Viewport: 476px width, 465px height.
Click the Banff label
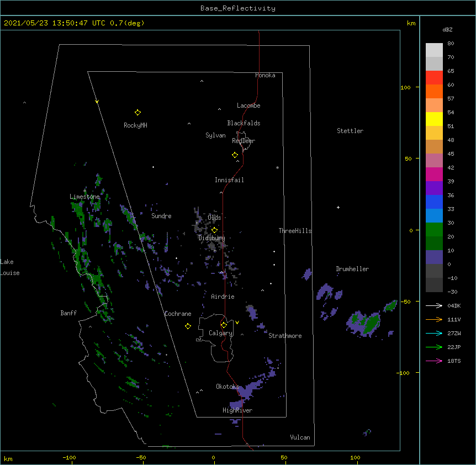[68, 313]
